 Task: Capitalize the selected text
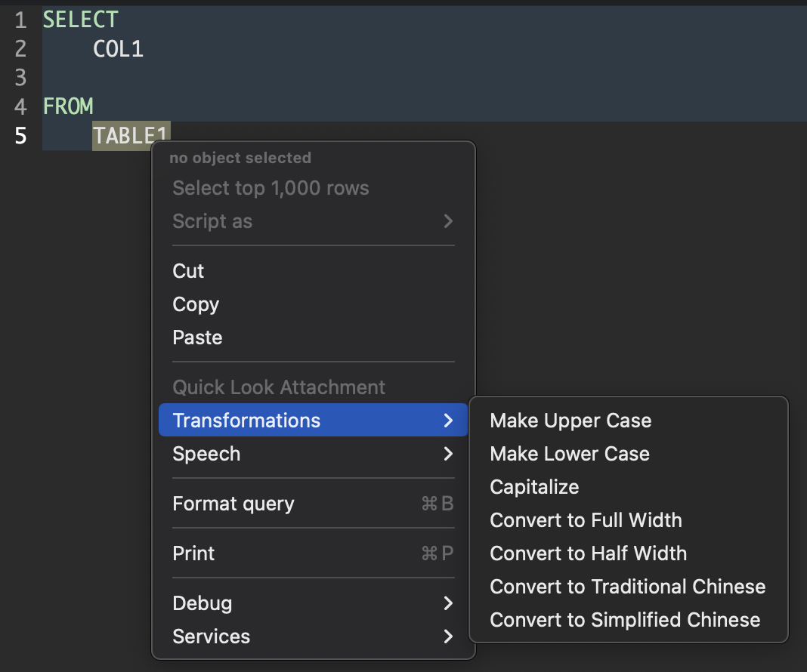pyautogui.click(x=534, y=486)
